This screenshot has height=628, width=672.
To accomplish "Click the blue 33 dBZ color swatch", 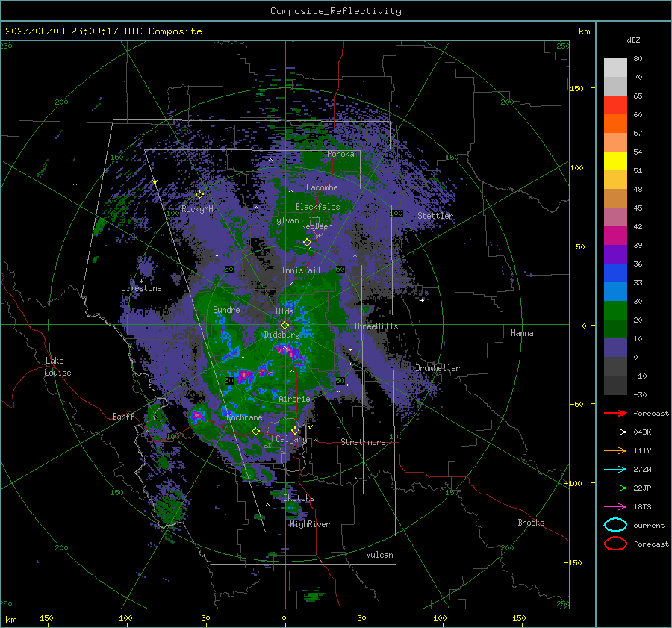I will 615,273.
